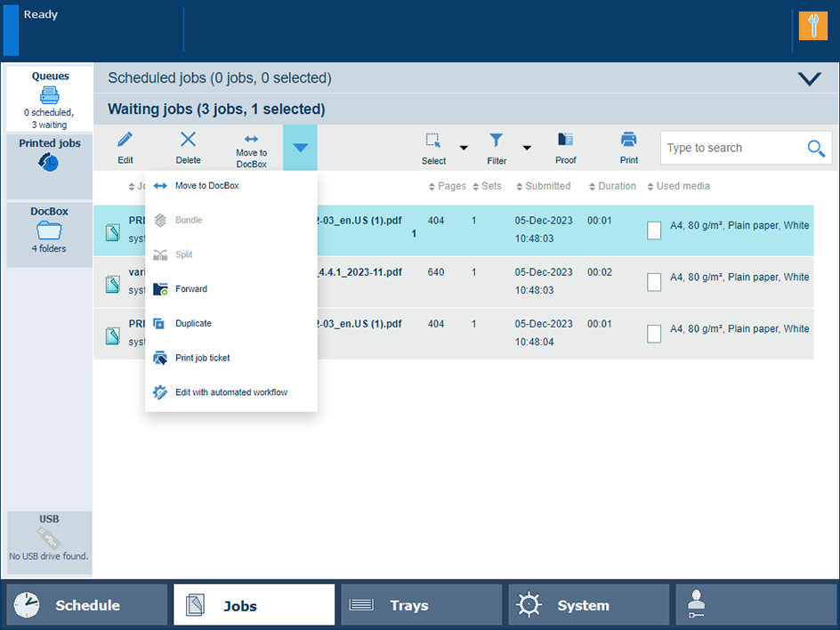840x630 pixels.
Task: Select Edit with automated workflow
Action: [230, 392]
